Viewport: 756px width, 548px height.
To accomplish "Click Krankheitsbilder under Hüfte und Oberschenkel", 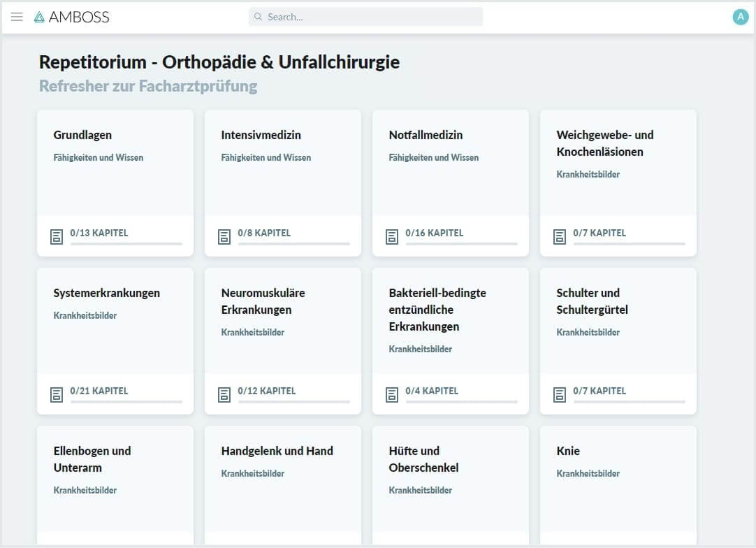I will pyautogui.click(x=421, y=491).
